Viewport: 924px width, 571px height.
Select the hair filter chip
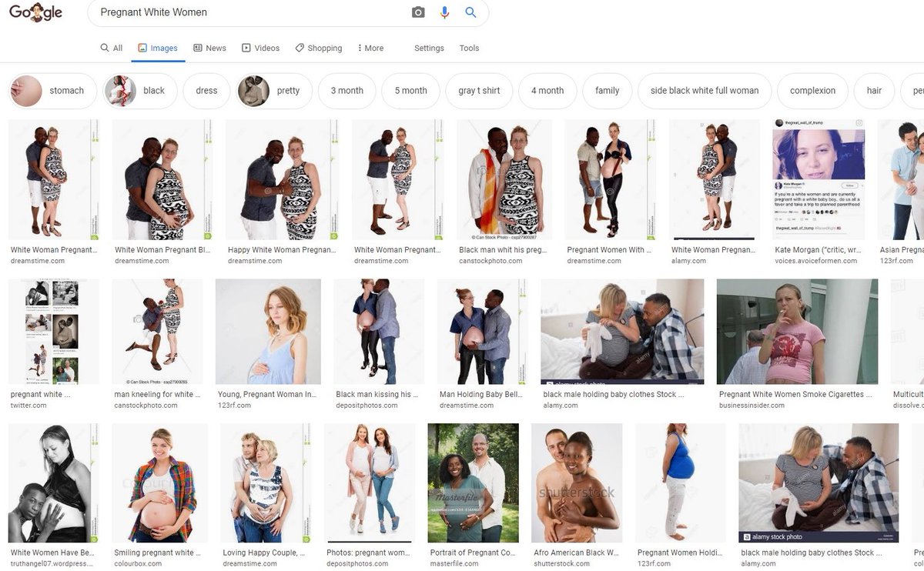click(x=874, y=91)
